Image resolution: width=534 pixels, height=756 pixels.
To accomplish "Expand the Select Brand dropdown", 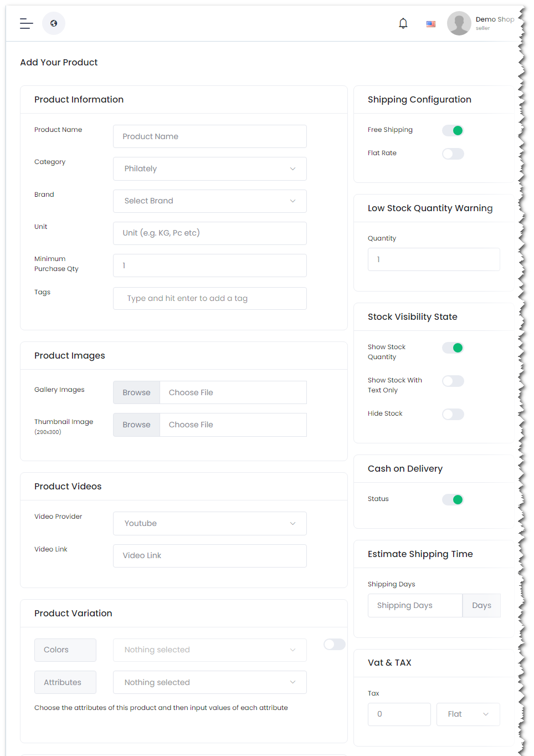I will coord(209,201).
